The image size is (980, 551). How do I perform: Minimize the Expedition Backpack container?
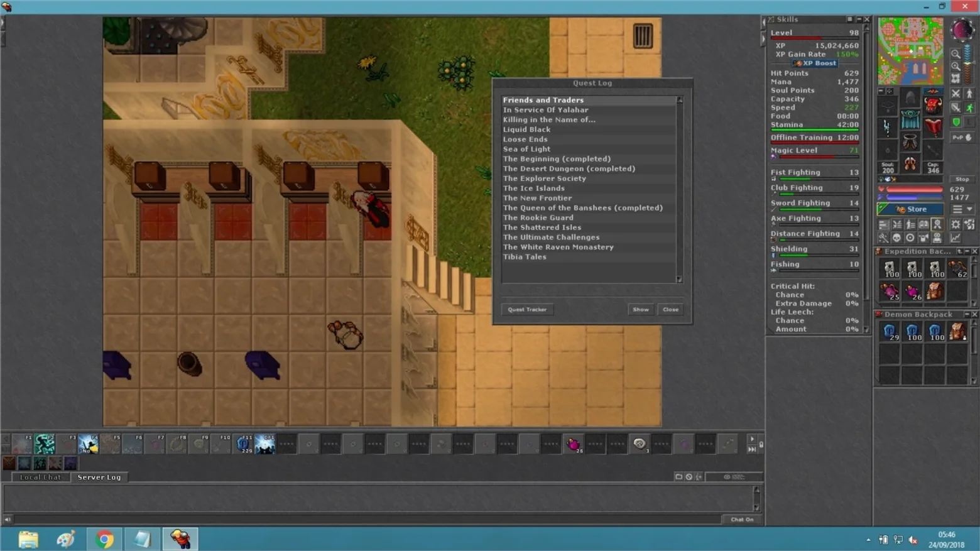[967, 251]
